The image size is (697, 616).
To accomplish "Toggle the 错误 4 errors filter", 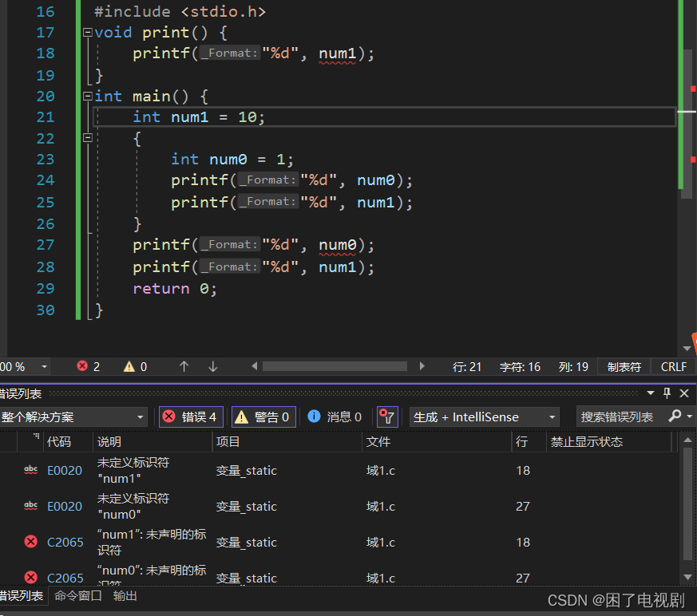I will tap(191, 417).
